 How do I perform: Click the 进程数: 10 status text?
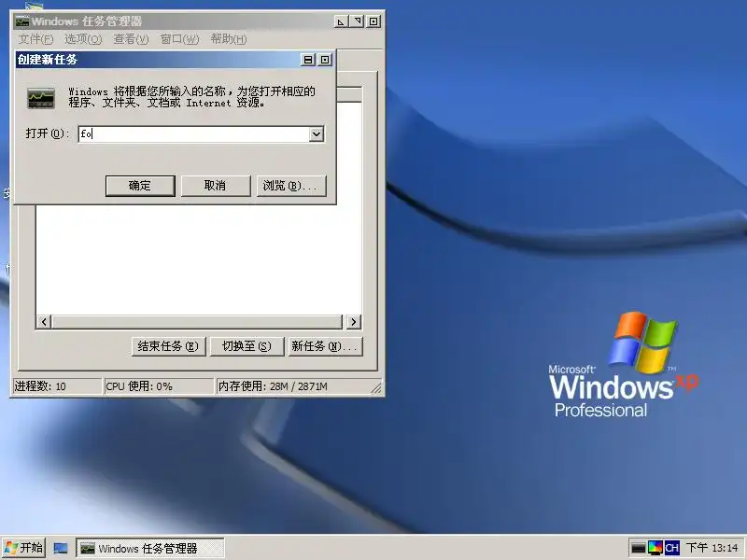[x=40, y=386]
